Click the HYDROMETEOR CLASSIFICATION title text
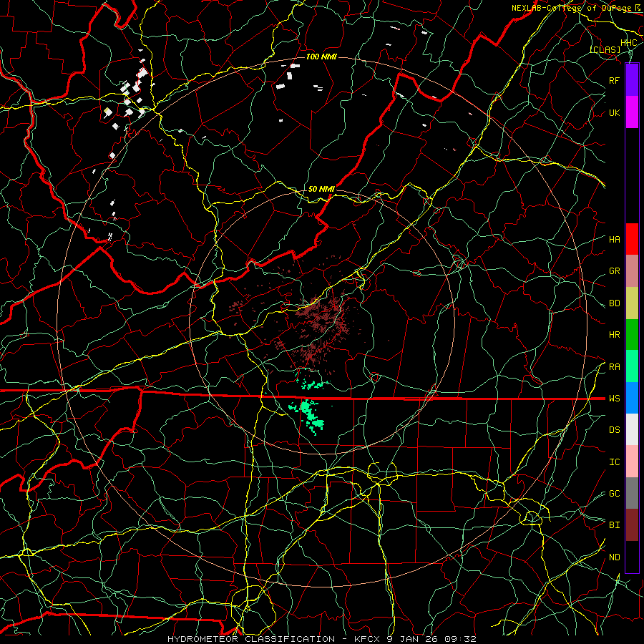 pyautogui.click(x=251, y=639)
